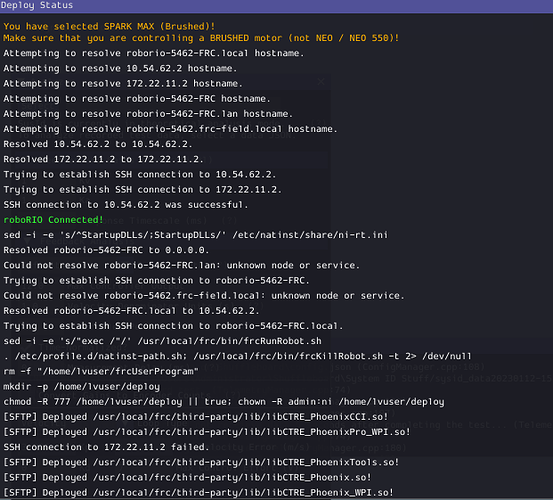Screen dimensions: 553x500
Task: Select the BRUSHED motor warning line
Action: (201, 38)
